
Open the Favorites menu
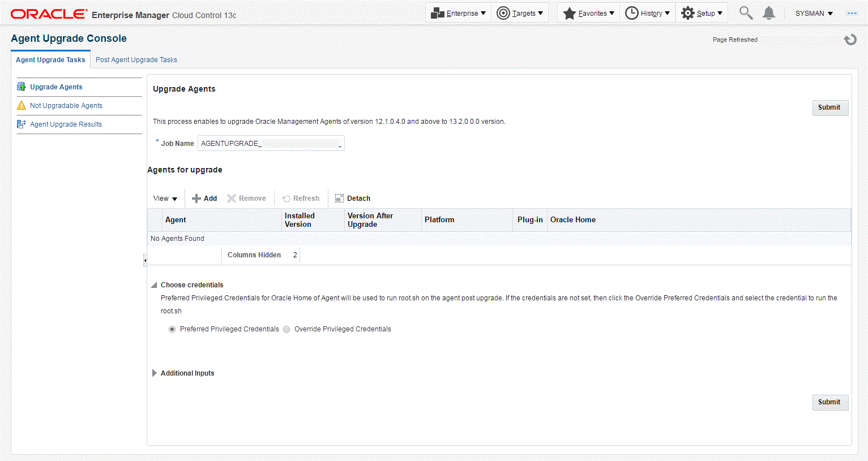click(x=588, y=13)
